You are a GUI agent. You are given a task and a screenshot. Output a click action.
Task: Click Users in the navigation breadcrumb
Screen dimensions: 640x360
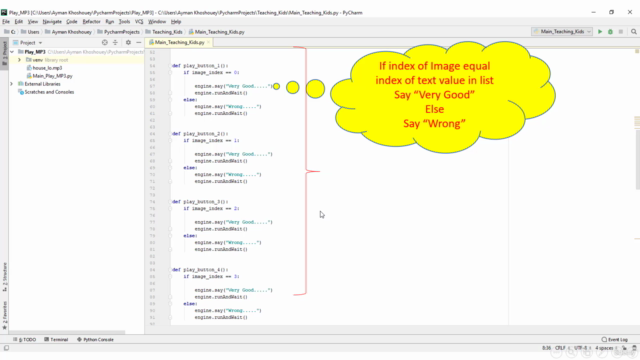(x=30, y=32)
